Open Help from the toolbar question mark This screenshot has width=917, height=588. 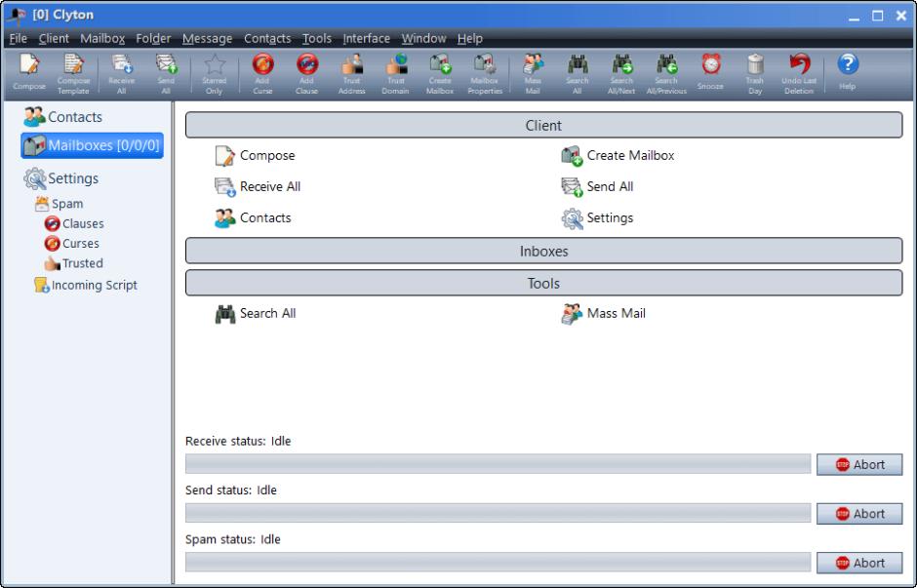[848, 72]
